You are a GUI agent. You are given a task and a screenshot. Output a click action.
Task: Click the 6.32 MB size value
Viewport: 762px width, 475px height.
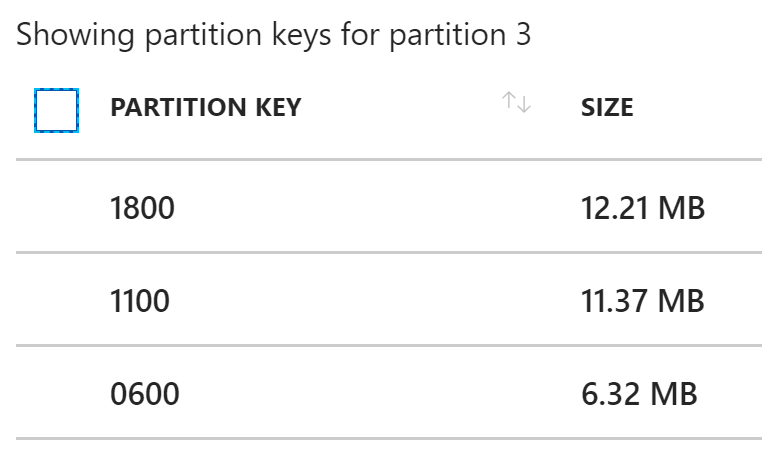tap(639, 394)
